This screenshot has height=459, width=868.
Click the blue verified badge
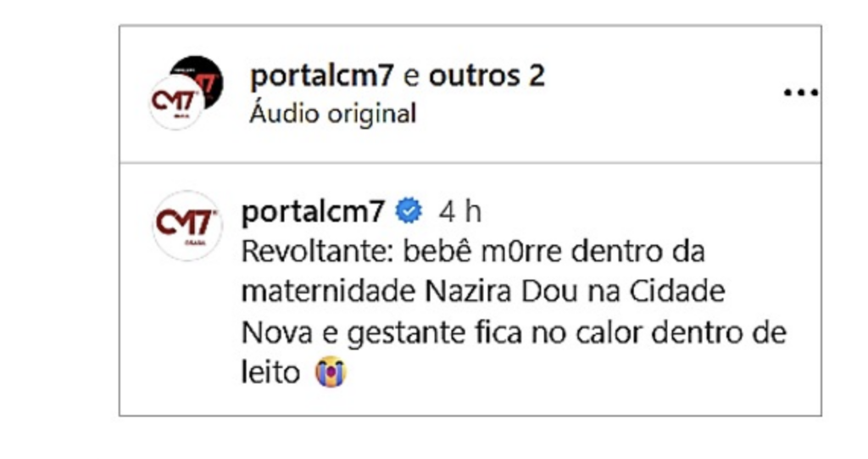click(x=409, y=211)
